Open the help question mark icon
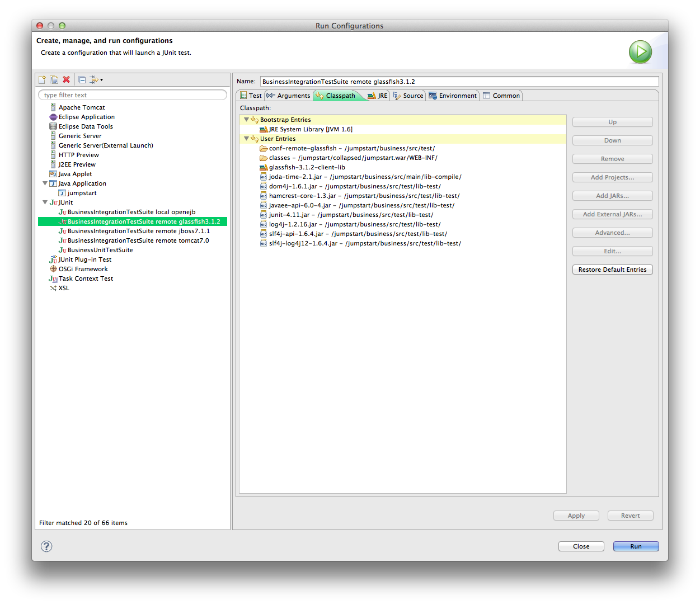The height and width of the screenshot is (605, 700). coord(46,546)
